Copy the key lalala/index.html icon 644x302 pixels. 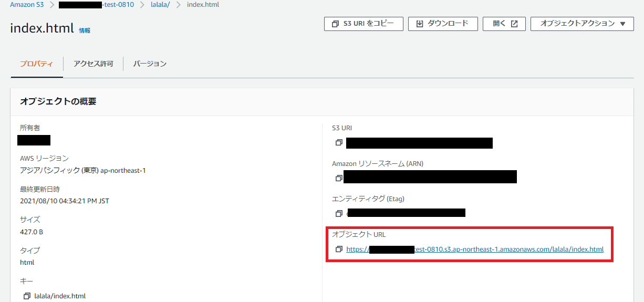tap(27, 296)
